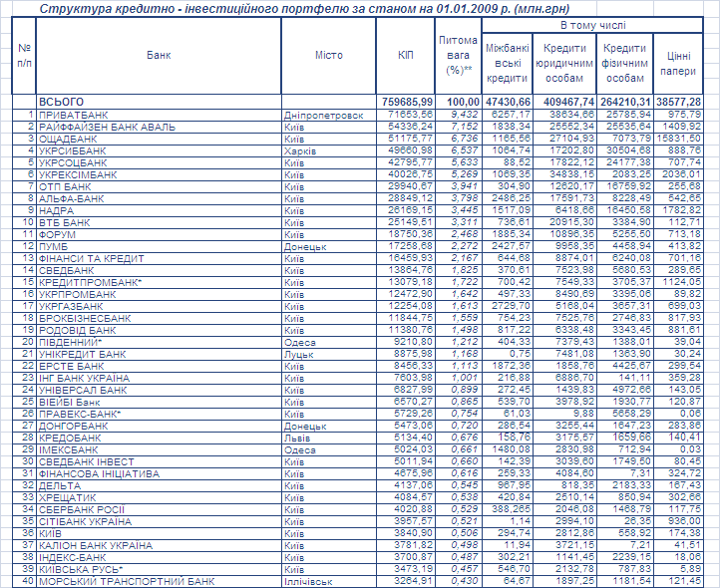
Task: Select the 'В тому числі' merged header
Action: [x=592, y=25]
